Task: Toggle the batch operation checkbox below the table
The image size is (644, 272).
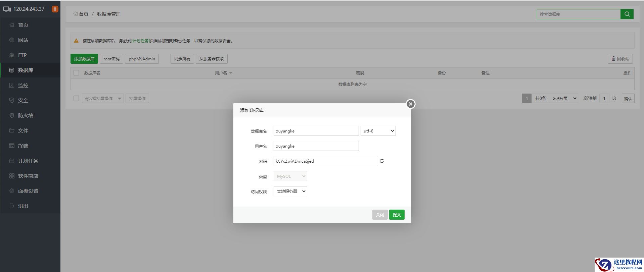Action: click(x=76, y=98)
